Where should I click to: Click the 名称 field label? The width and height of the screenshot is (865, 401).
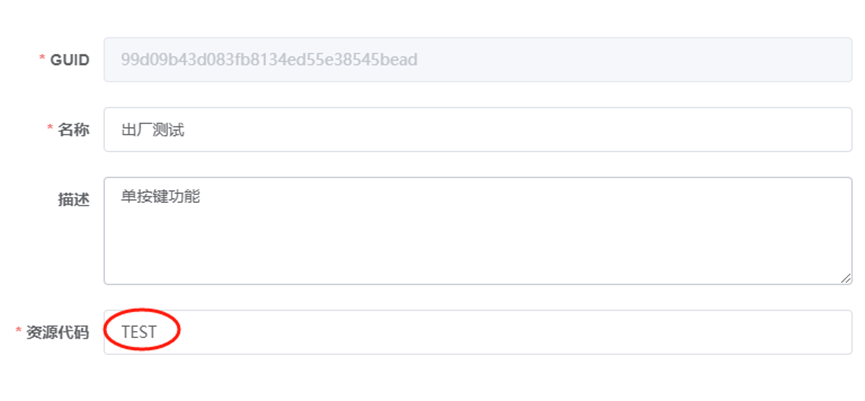73,130
